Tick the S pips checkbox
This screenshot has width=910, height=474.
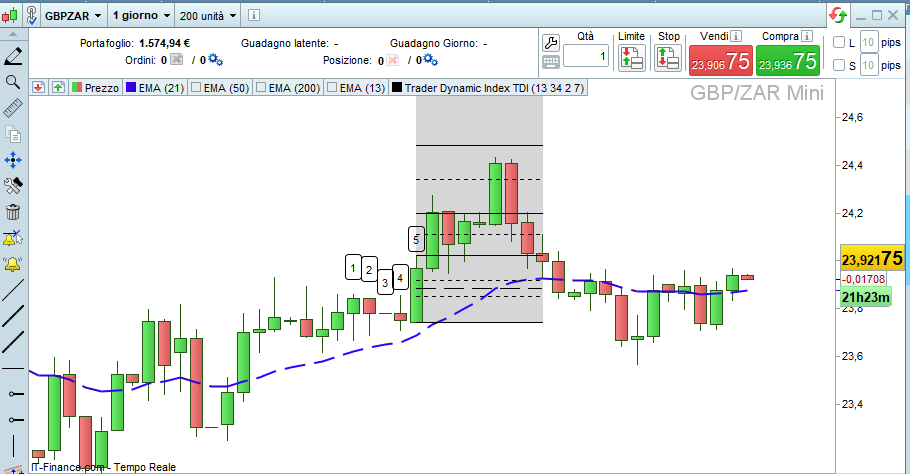tap(839, 65)
